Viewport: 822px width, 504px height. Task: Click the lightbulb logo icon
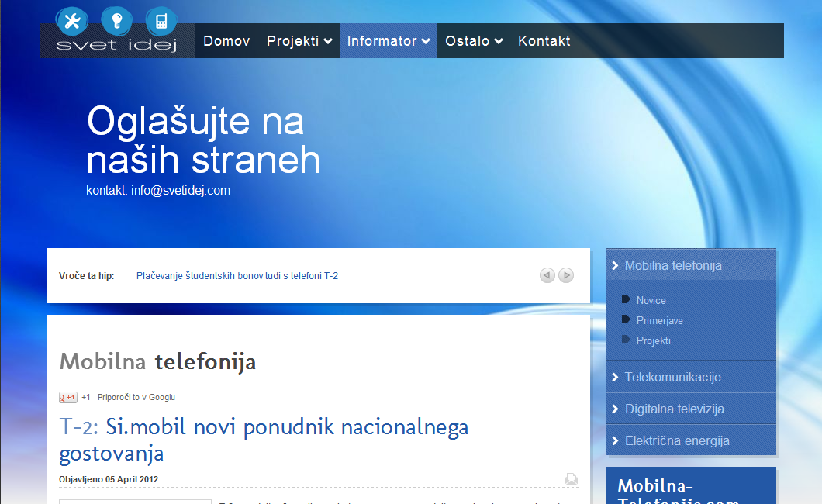click(116, 22)
